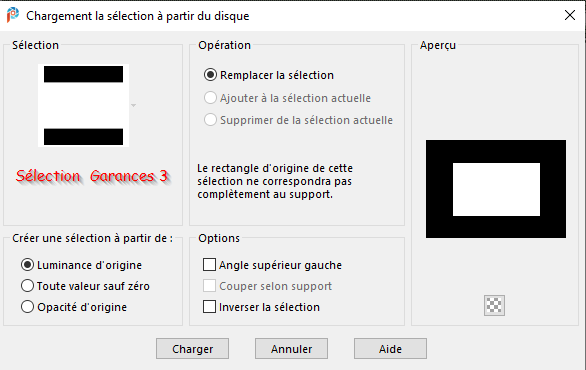Click the dialog title bar text

coord(138,16)
